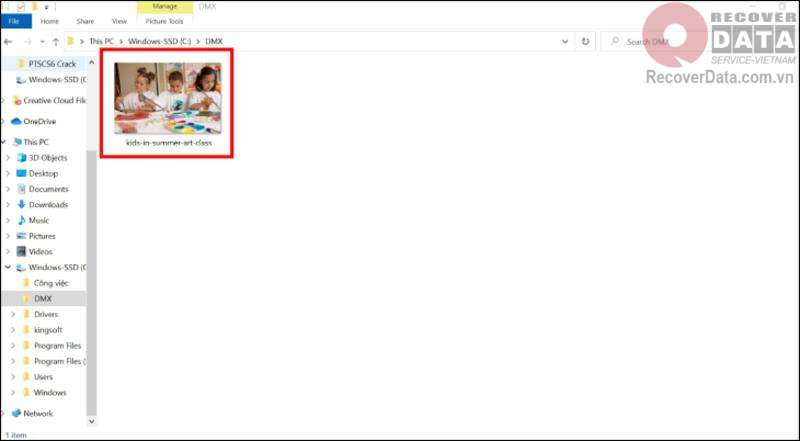Select the kids-in-summer-art-class file name
The width and height of the screenshot is (800, 441).
coord(168,143)
